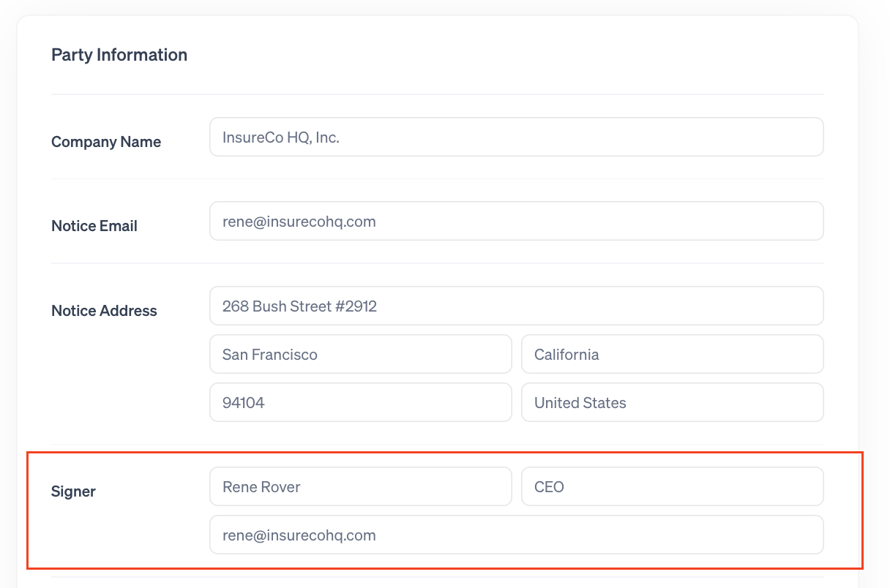Click the city field San Francisco
The image size is (890, 588).
tap(361, 354)
